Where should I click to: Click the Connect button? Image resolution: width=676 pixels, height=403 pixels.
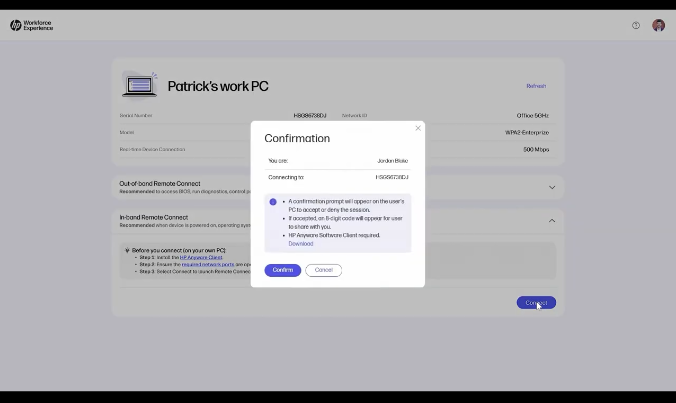pyautogui.click(x=536, y=303)
